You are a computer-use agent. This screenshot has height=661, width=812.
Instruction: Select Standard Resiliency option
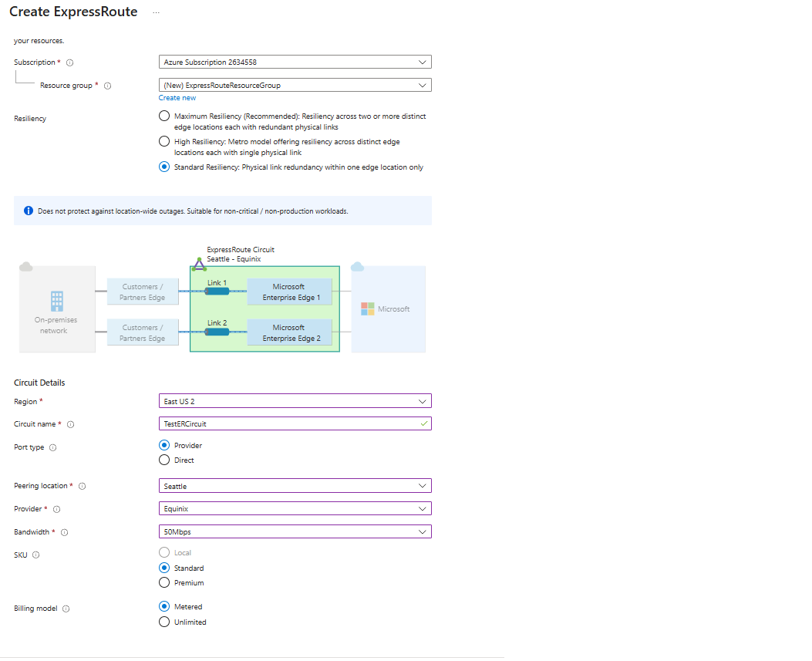164,167
